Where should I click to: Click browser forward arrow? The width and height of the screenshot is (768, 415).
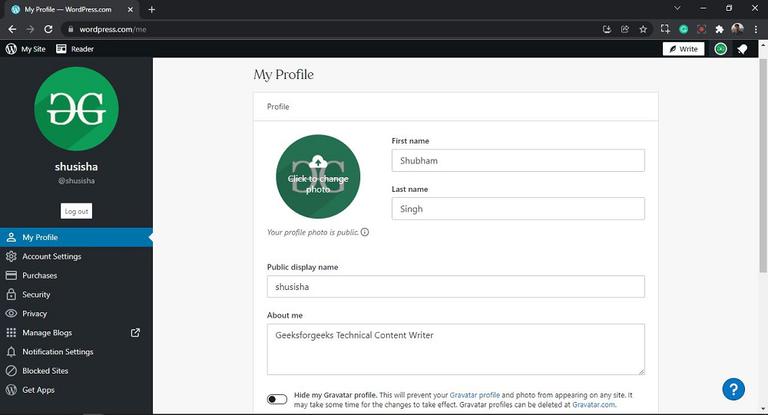[x=30, y=29]
